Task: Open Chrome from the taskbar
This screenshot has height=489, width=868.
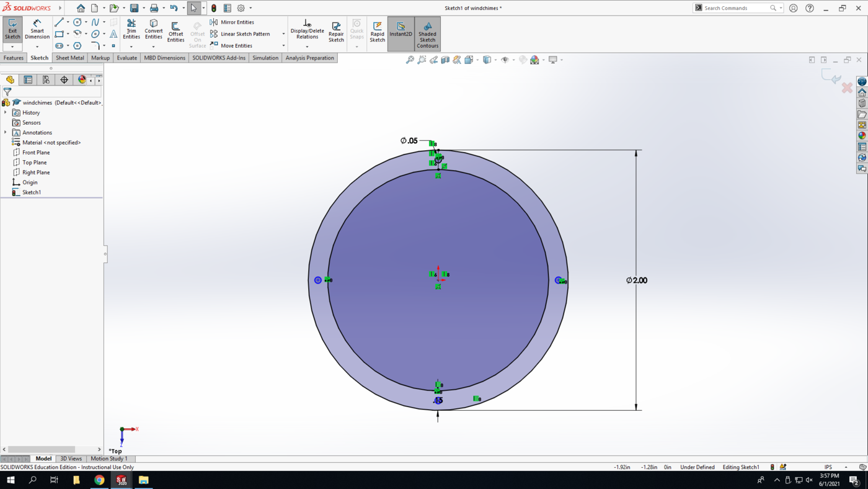Action: click(x=99, y=480)
